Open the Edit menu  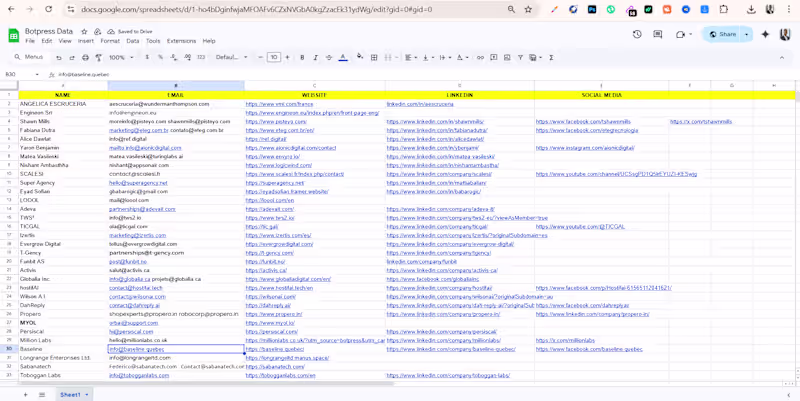(47, 41)
